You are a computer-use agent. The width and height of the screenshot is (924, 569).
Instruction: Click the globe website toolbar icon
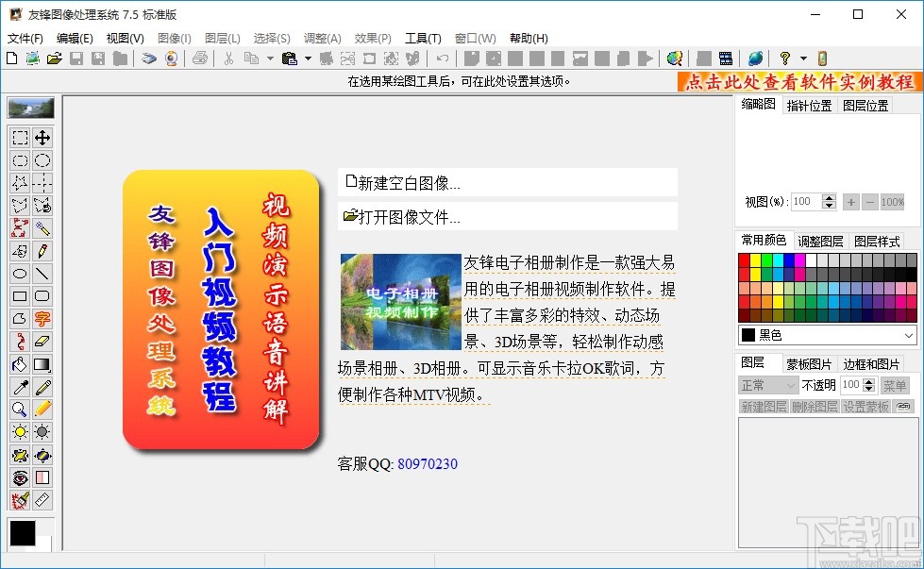755,59
